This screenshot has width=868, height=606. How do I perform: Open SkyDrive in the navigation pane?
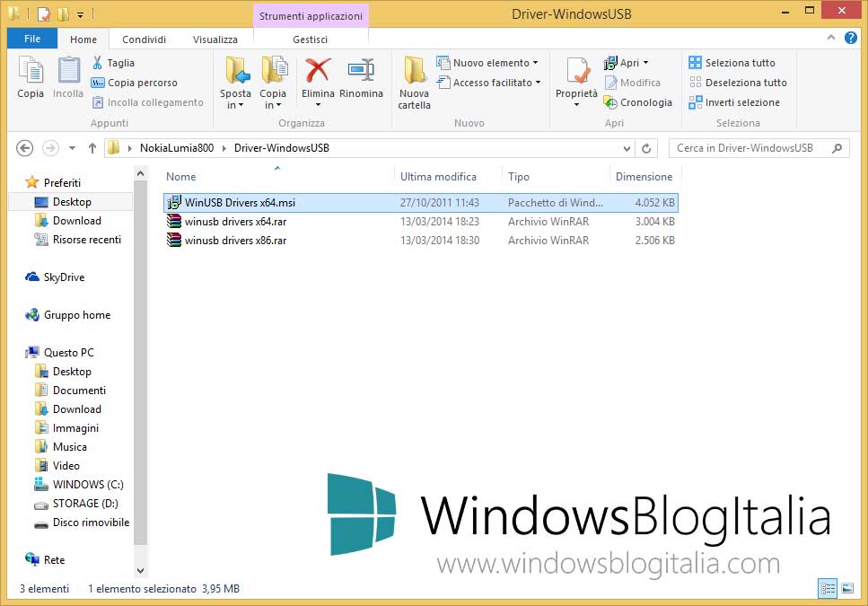[x=55, y=277]
